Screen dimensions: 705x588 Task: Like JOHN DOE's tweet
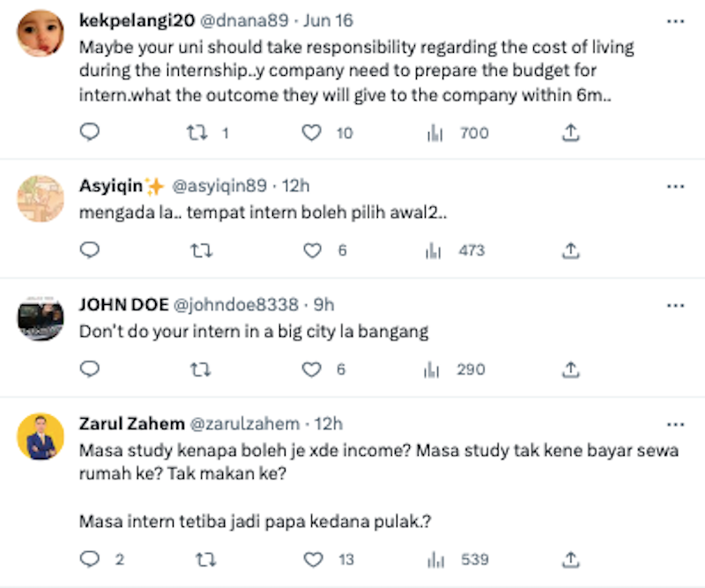311,369
